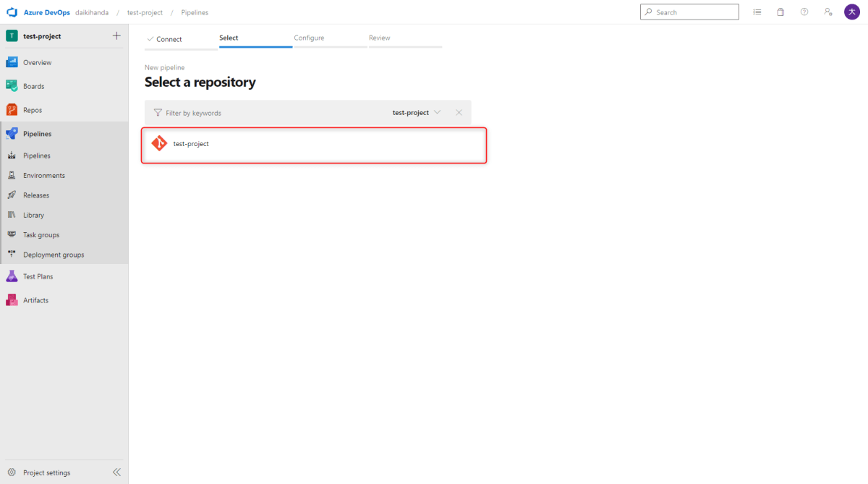Click the Configure step tab
The height and width of the screenshot is (484, 868).
click(331, 38)
